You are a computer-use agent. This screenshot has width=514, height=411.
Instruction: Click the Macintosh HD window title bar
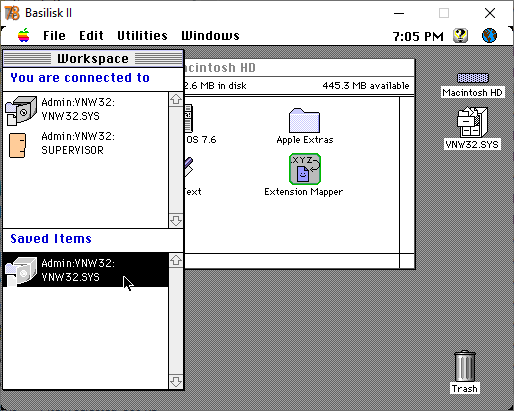click(299, 68)
